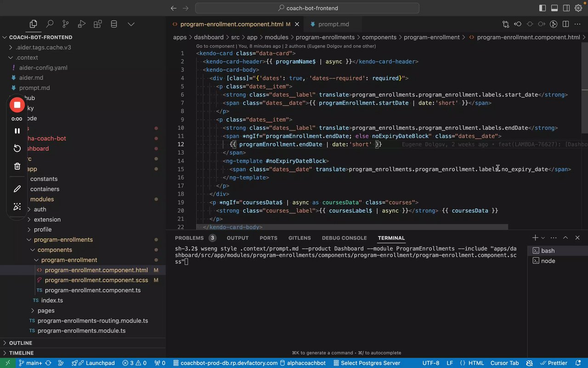Open the Run and Debug view
The image size is (588, 368).
(82, 24)
